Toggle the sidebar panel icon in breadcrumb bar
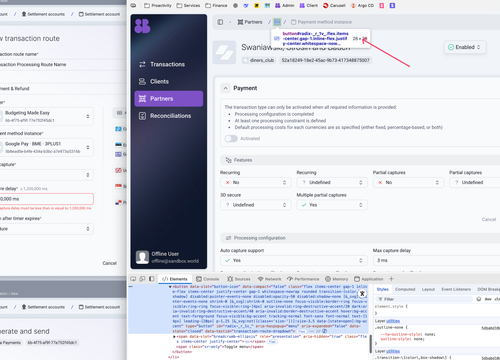Screen dimensions: 500x360 (x=220, y=22)
